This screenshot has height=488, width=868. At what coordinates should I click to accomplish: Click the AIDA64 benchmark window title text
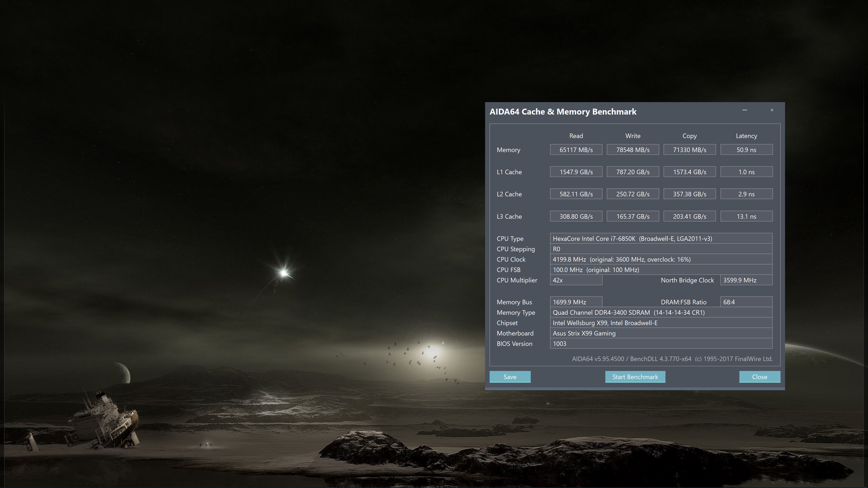coord(563,112)
